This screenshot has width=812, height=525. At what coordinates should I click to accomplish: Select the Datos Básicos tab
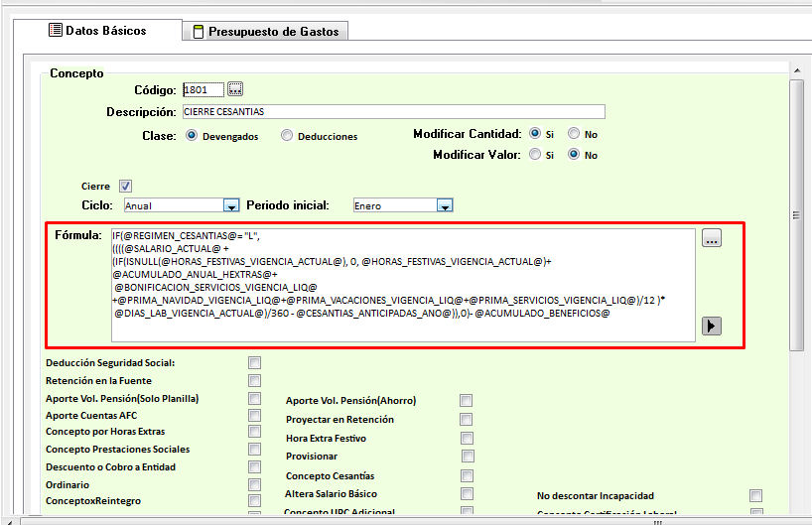pos(97,31)
